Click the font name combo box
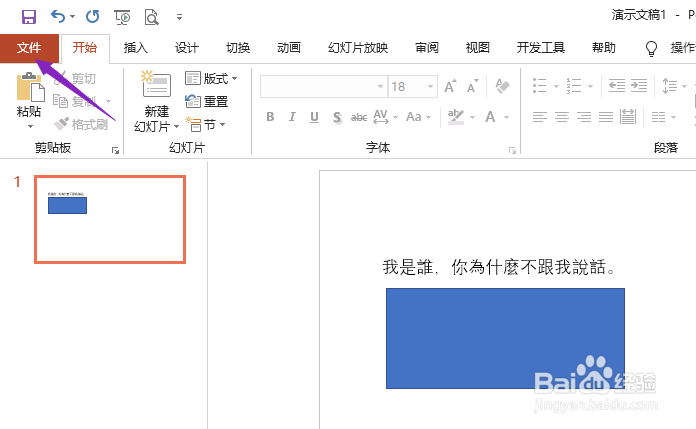696x429 pixels. [323, 87]
